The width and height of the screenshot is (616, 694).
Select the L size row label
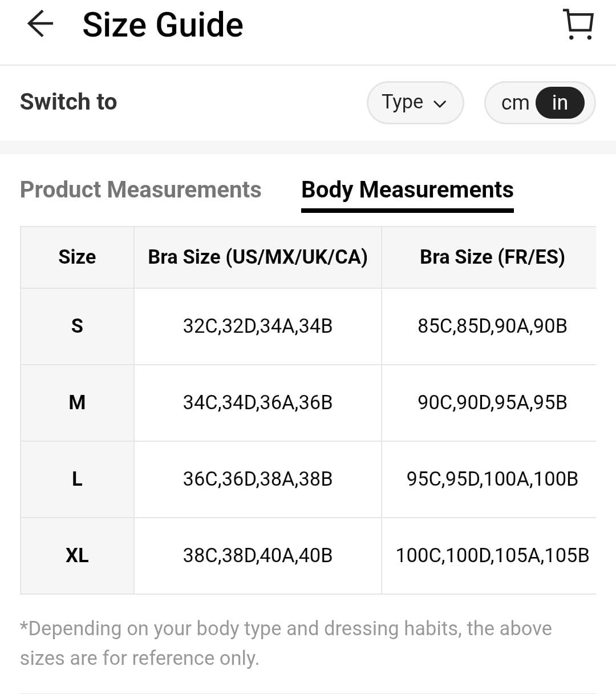click(77, 479)
